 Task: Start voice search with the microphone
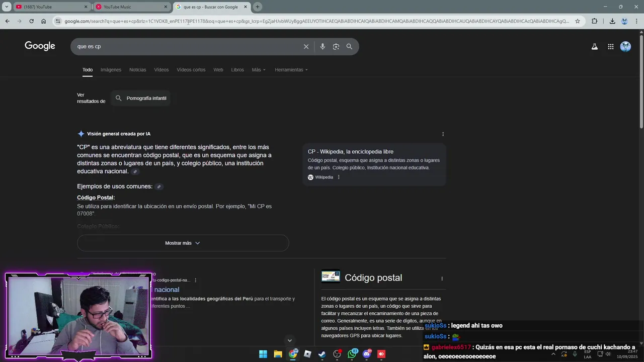[323, 46]
